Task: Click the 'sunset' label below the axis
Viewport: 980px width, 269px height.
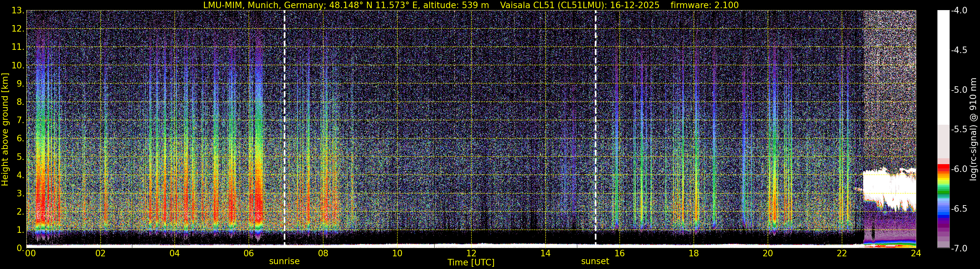Action: 595,262
